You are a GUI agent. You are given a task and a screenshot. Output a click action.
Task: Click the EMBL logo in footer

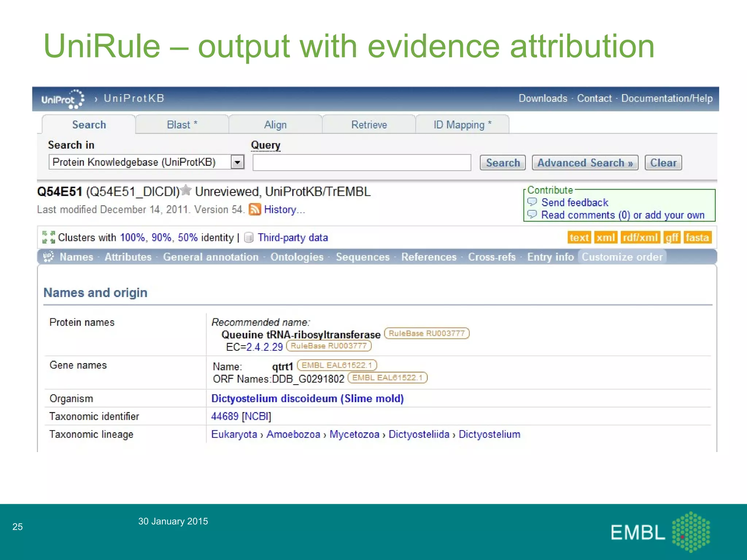point(661,532)
